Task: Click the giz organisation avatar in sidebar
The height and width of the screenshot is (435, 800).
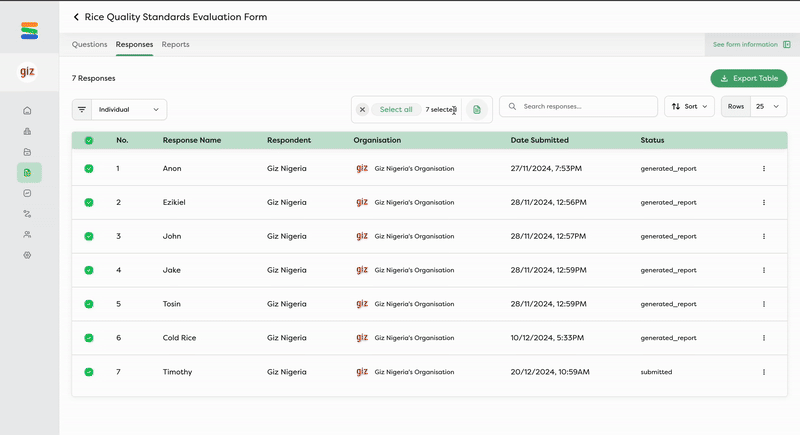Action: [x=28, y=71]
